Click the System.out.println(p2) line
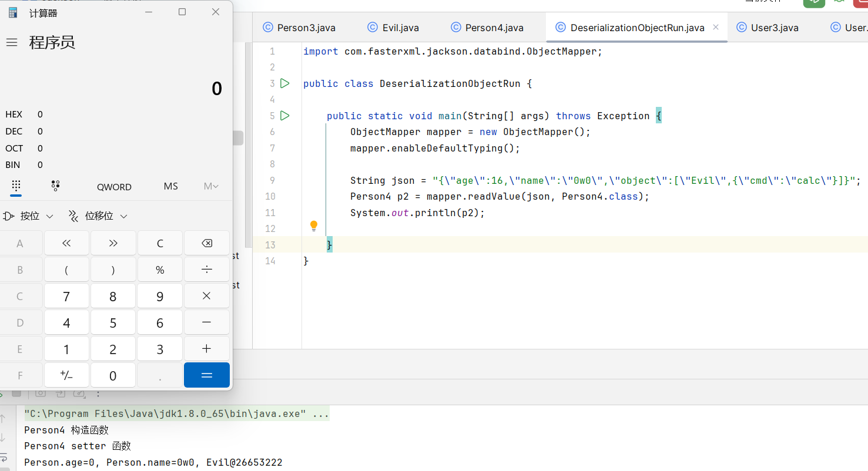 pos(418,213)
